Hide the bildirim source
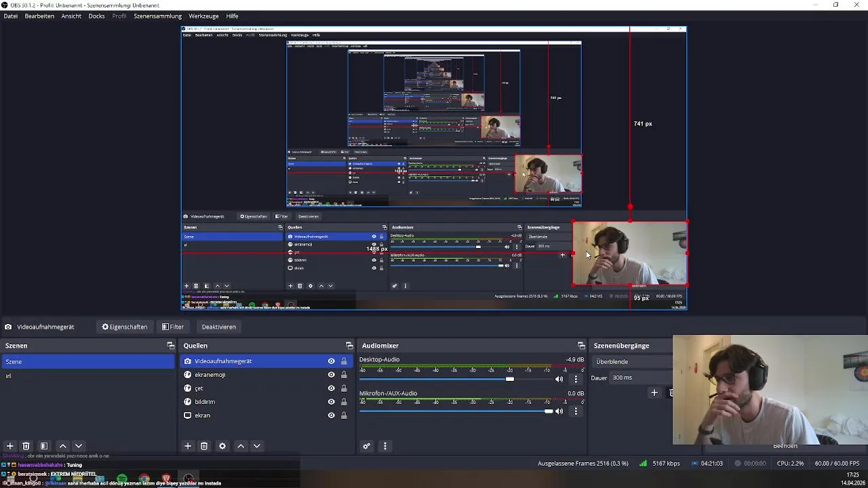868x488 pixels. pos(331,402)
